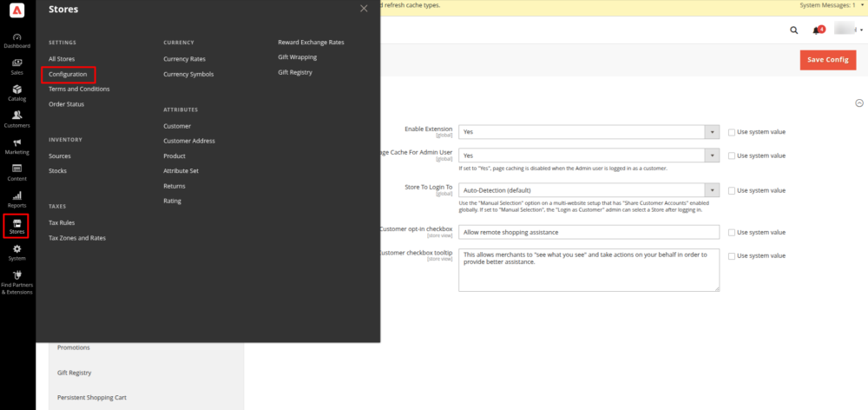Click the Save Config button
This screenshot has width=868, height=410.
tap(827, 60)
